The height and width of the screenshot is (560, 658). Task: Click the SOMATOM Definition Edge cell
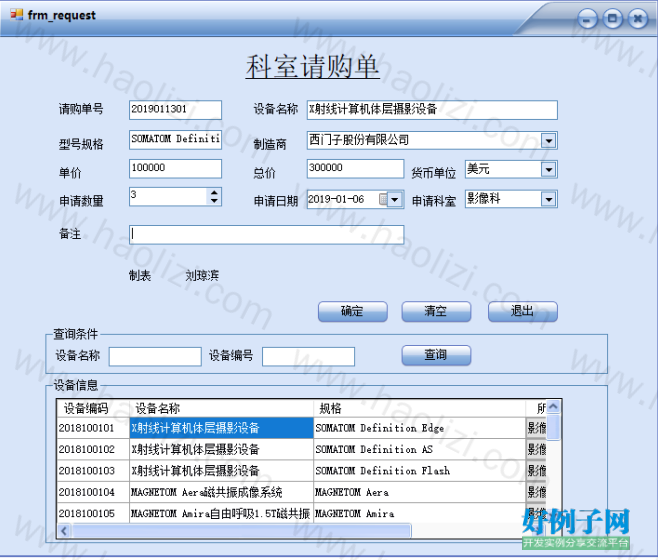[419, 428]
